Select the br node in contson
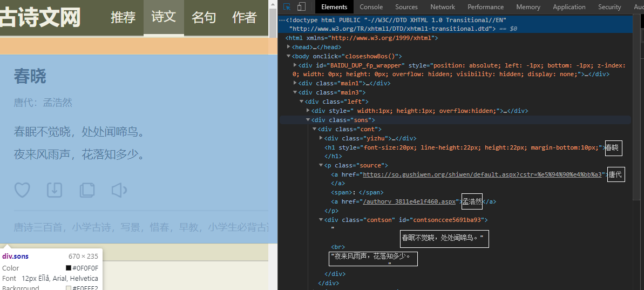The width and height of the screenshot is (644, 290). point(338,247)
